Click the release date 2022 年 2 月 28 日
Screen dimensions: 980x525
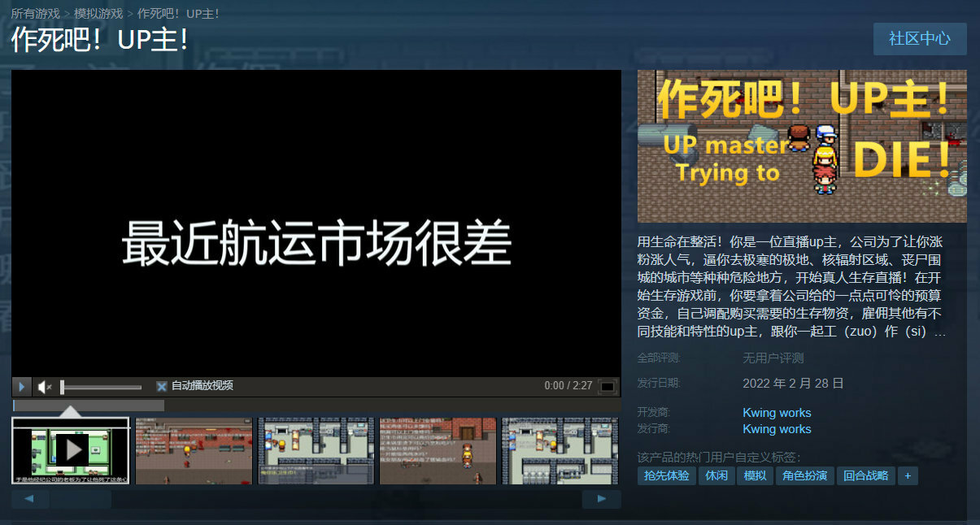pyautogui.click(x=793, y=383)
